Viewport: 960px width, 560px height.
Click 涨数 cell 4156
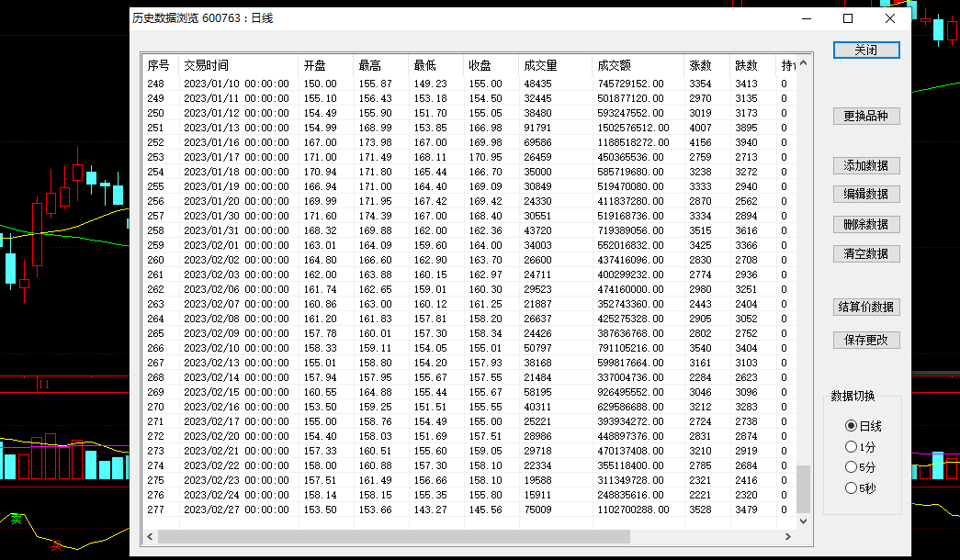pos(700,142)
